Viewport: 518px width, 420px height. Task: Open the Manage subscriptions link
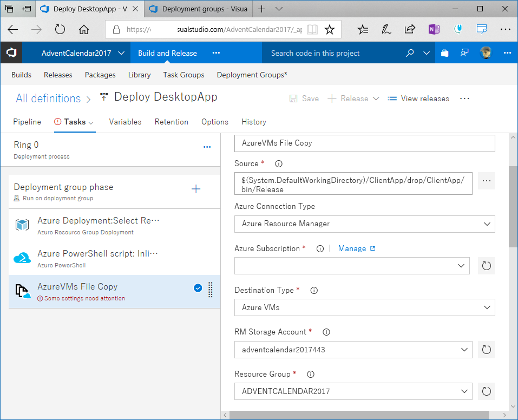(x=357, y=248)
